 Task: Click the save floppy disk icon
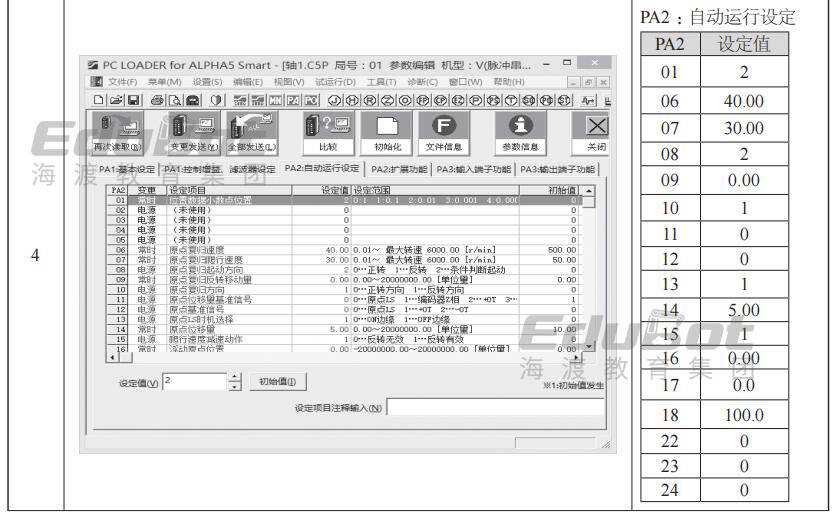tap(132, 98)
